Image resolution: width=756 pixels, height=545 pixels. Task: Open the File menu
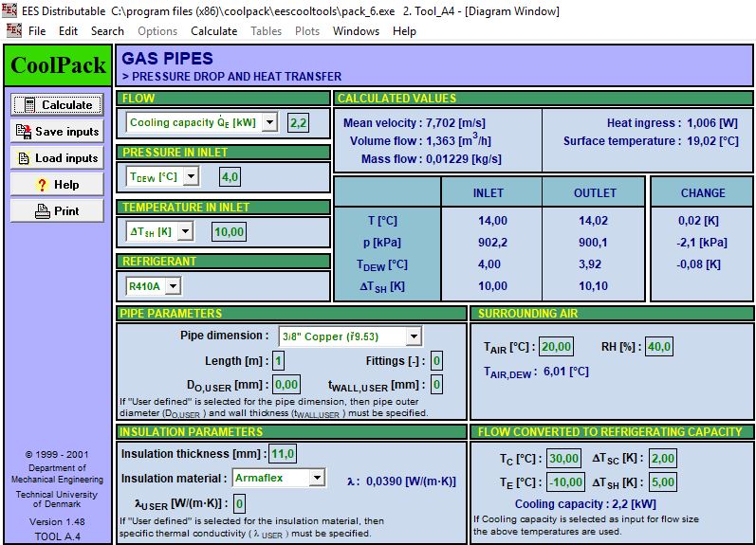pyautogui.click(x=37, y=30)
